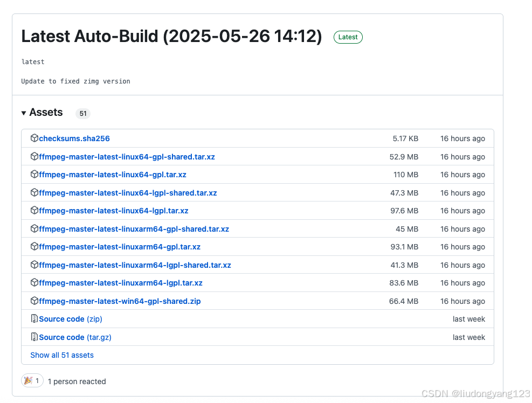Screen dimensions: 532x403
Task: Click package icon beside linuxarm64-lgpl-shared.tar.xz
Action: [34, 265]
